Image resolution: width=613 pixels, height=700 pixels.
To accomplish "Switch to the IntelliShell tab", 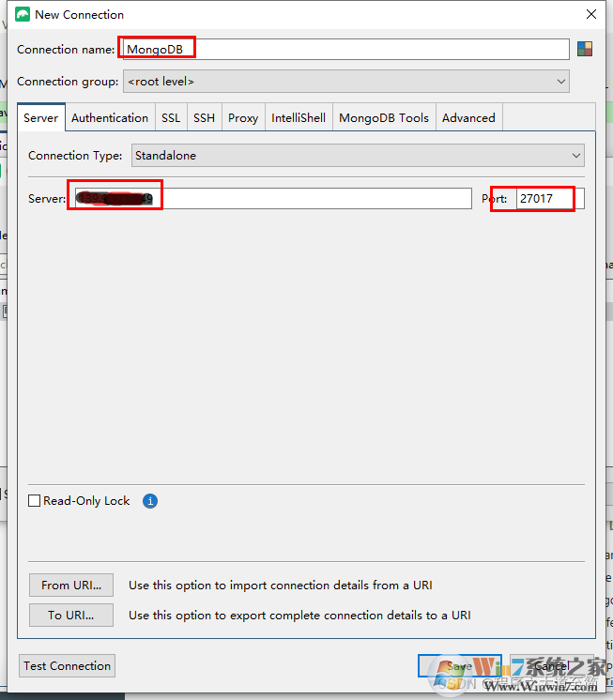I will [299, 118].
